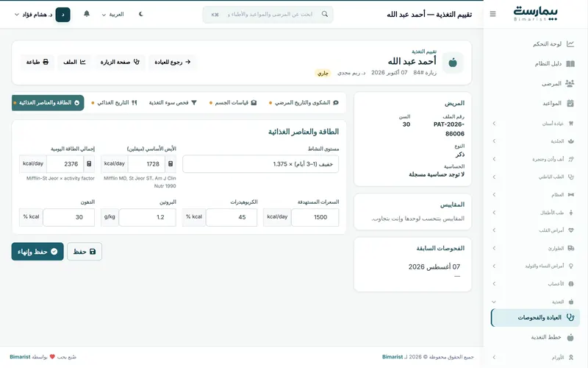Open لوحة التحكم dashboard in sidebar
The image size is (588, 368).
click(x=535, y=44)
